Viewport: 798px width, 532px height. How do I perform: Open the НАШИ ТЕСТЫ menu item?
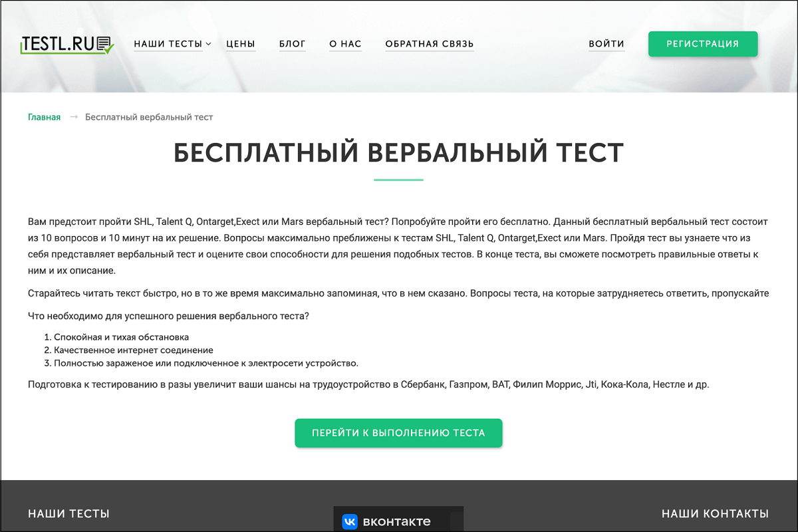[x=168, y=44]
